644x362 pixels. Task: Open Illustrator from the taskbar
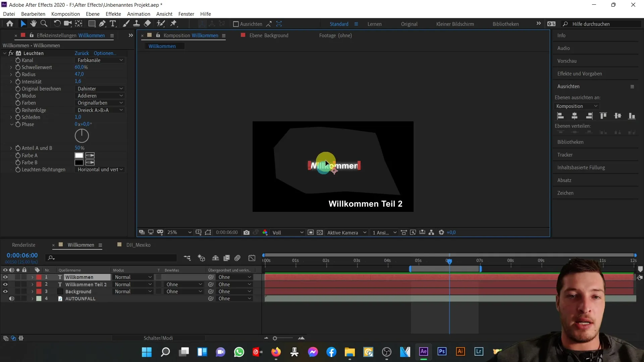[460, 352]
